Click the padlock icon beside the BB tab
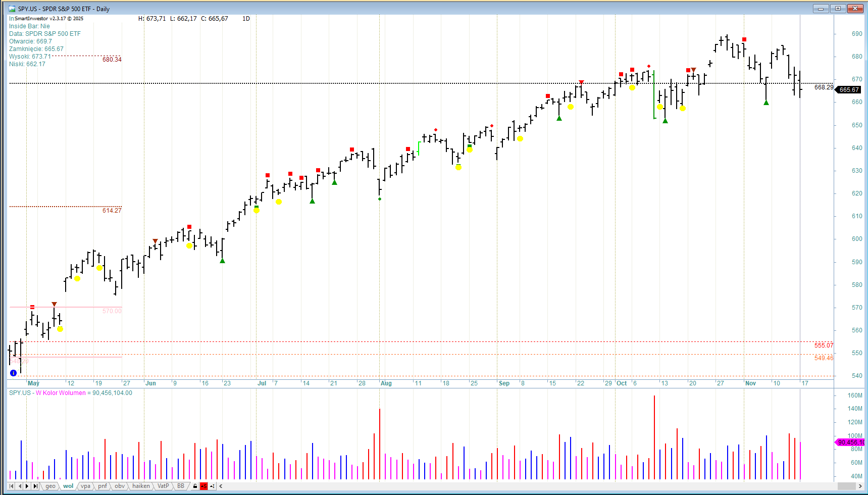Screen dimensions: 868x495 (195, 486)
